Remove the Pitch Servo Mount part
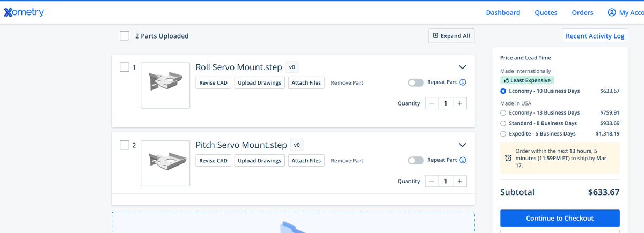This screenshot has height=233, width=644. pyautogui.click(x=347, y=161)
